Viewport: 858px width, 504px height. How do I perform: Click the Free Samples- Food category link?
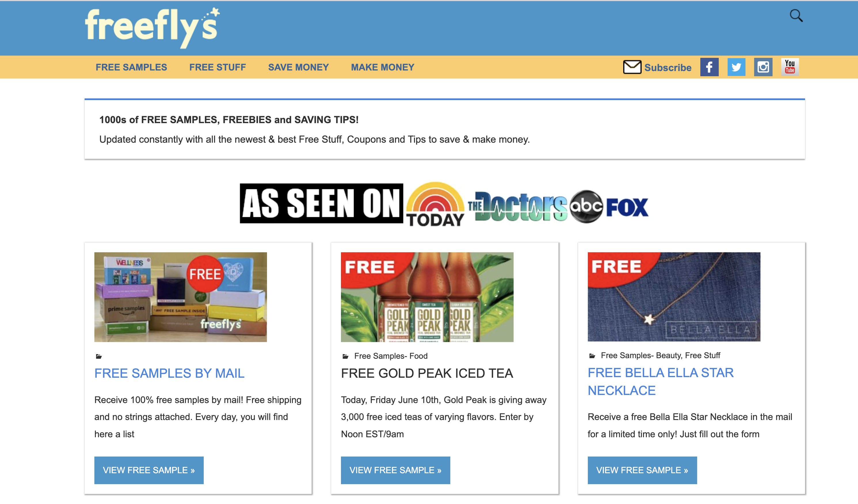(391, 356)
